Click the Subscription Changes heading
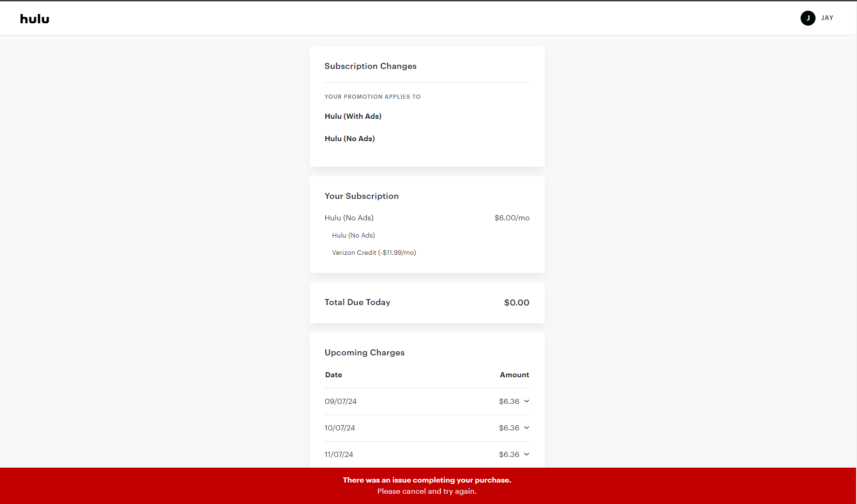Image resolution: width=857 pixels, height=504 pixels. (x=370, y=66)
